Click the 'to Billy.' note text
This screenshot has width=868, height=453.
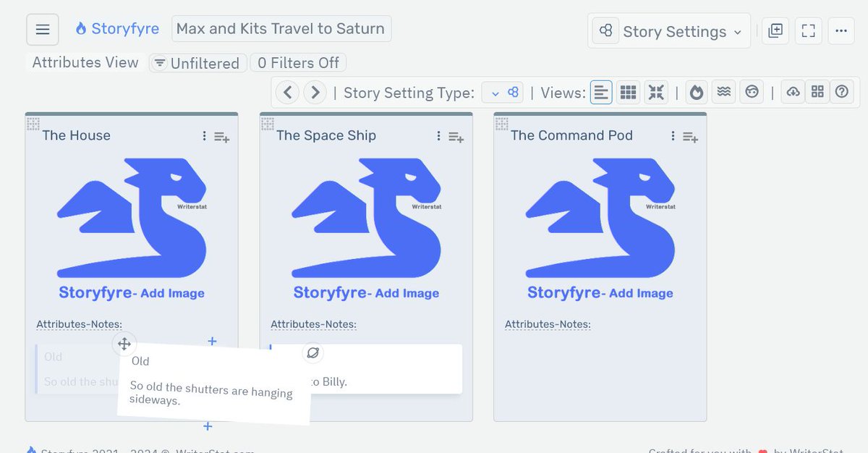(x=329, y=381)
